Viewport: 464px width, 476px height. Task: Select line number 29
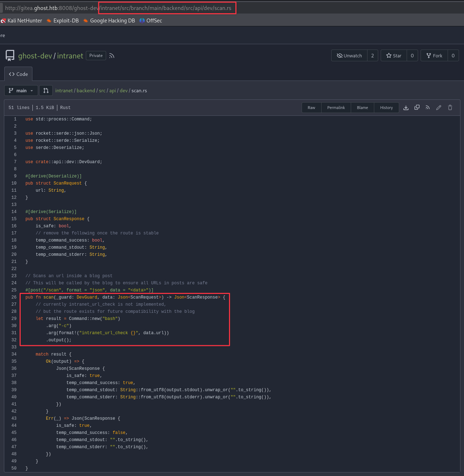coord(14,319)
